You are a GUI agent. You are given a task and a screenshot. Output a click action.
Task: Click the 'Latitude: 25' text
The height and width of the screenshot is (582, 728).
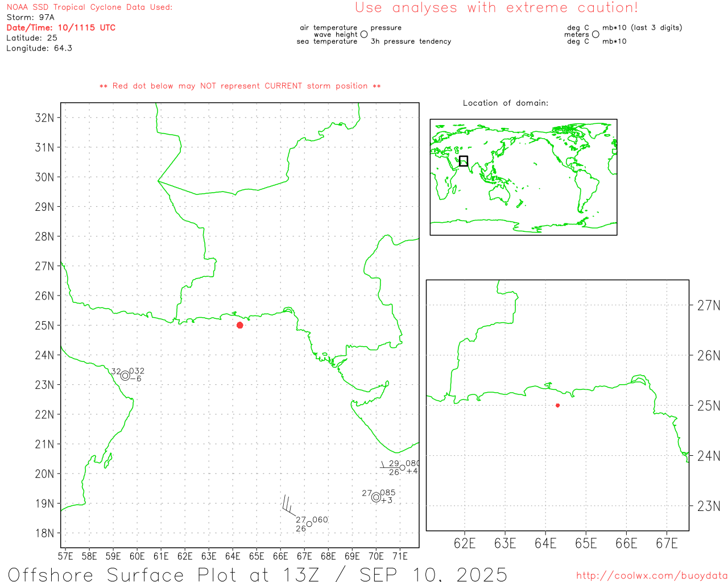pyautogui.click(x=32, y=38)
